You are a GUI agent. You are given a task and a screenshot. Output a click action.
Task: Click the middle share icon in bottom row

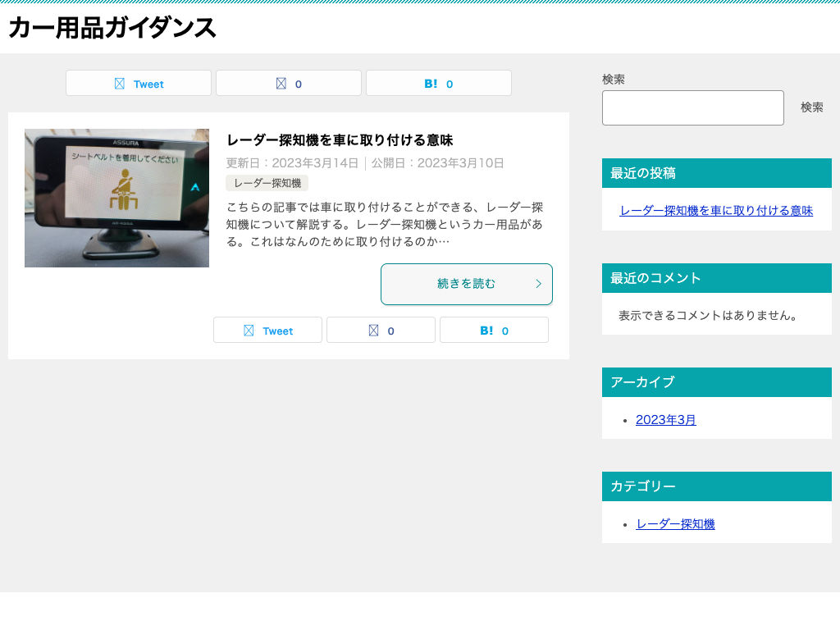[373, 331]
